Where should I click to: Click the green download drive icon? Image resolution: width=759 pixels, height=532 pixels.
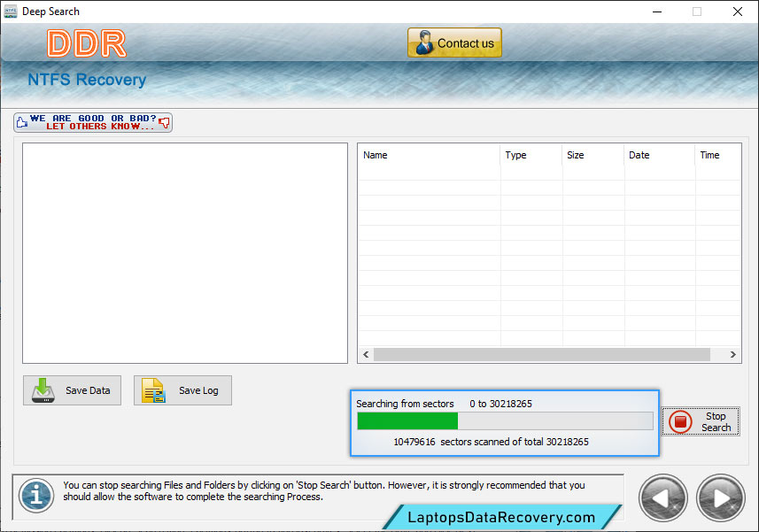click(43, 390)
